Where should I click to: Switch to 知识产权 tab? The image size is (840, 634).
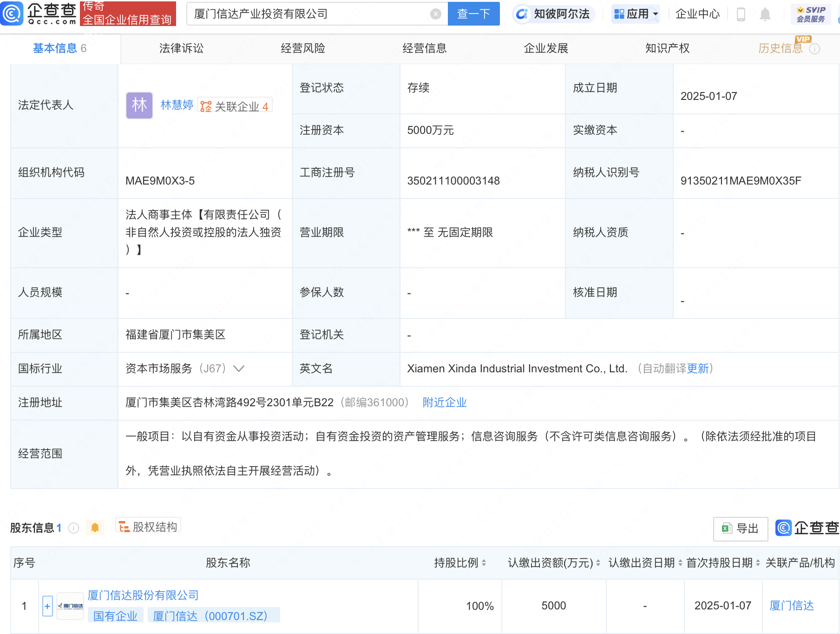667,48
